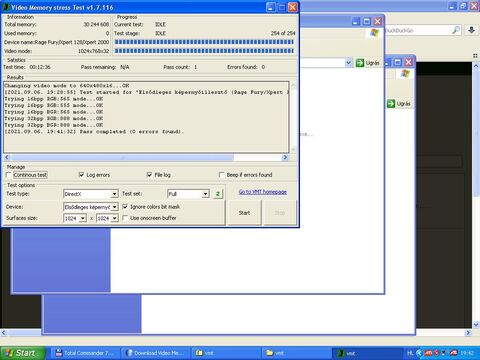Image resolution: width=480 pixels, height=360 pixels.
Task: Click the green Ugrás arrow beside the address dropdown
Action: (360, 63)
